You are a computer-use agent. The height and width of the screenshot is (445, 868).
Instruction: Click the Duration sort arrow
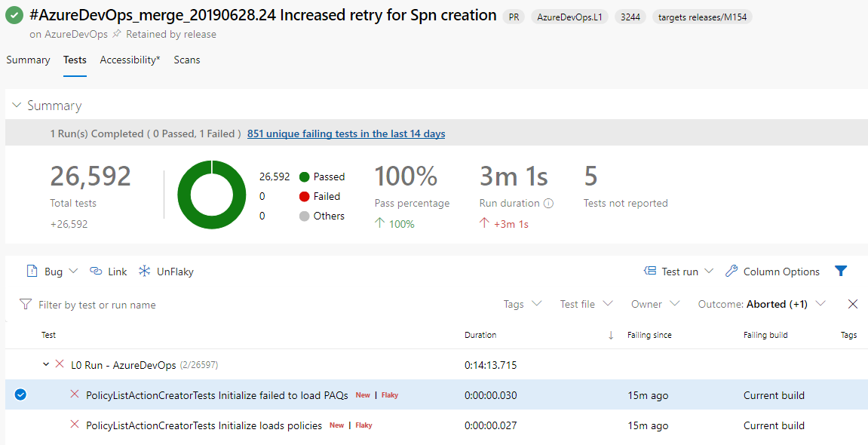coord(611,336)
